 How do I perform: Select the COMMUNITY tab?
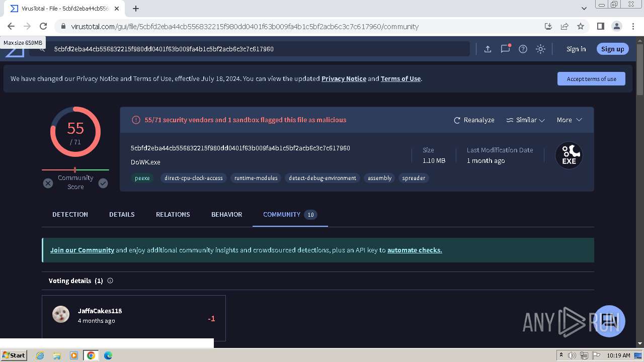point(290,214)
